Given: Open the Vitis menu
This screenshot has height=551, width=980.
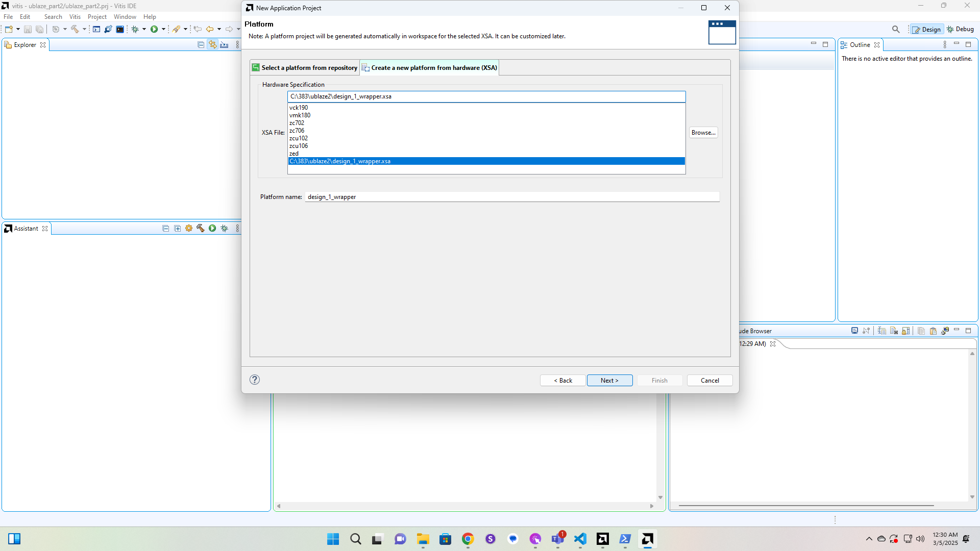Looking at the screenshot, I should click(x=75, y=17).
